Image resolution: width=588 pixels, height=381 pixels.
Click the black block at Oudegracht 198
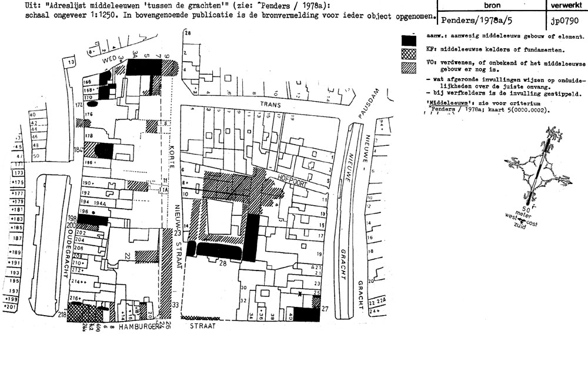point(94,220)
